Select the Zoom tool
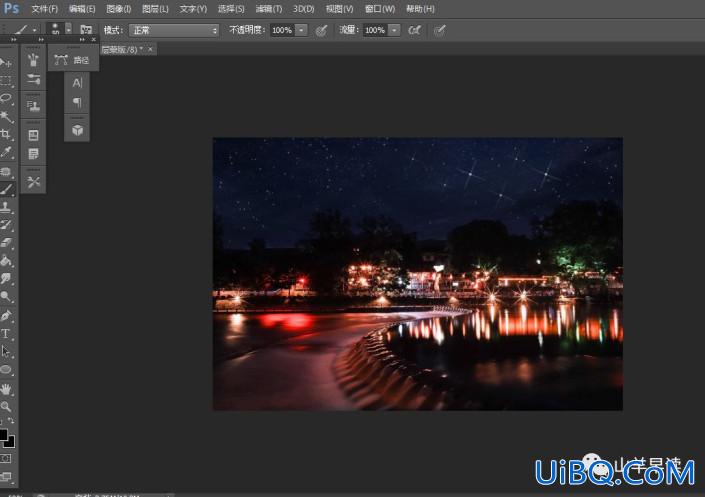Viewport: 705px width, 497px height. (x=6, y=407)
